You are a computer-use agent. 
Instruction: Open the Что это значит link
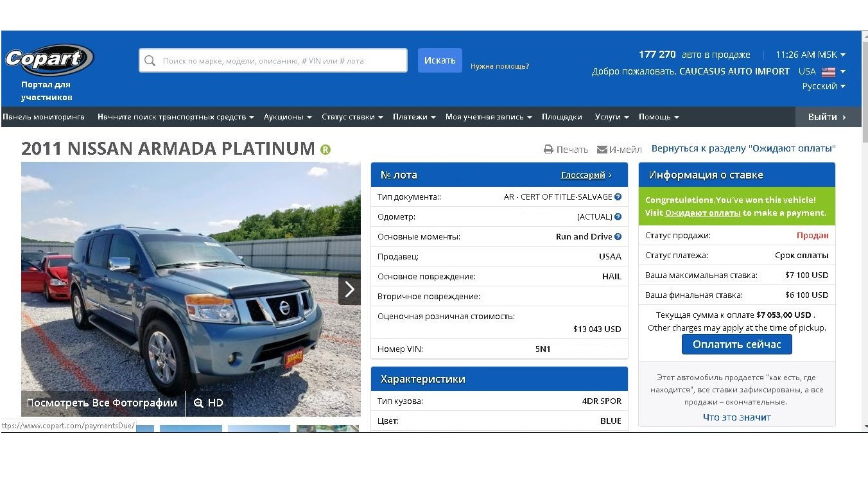click(737, 417)
